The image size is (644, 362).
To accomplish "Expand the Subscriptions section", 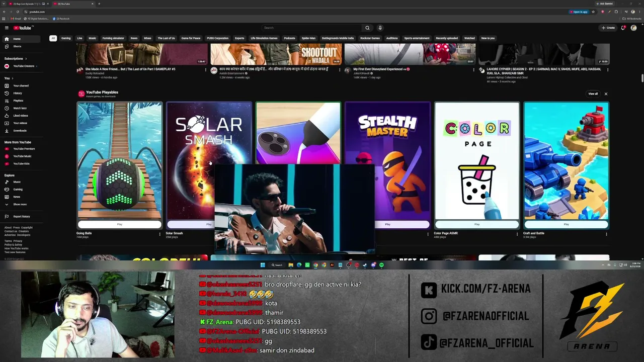I will point(16,58).
